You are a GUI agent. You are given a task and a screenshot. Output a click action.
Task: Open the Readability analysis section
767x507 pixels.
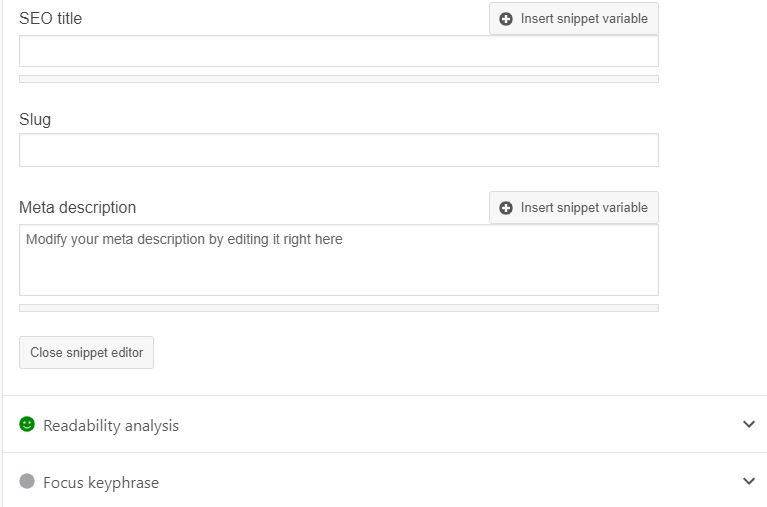coord(384,424)
